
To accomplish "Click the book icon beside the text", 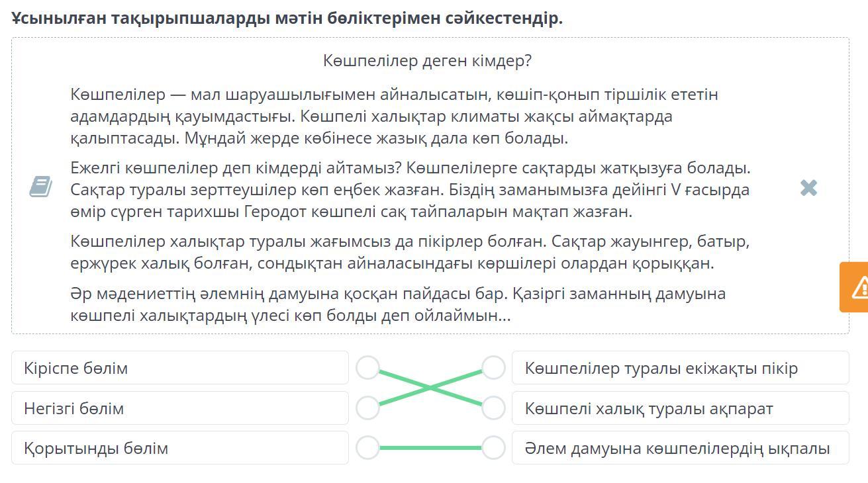I will pos(41,187).
